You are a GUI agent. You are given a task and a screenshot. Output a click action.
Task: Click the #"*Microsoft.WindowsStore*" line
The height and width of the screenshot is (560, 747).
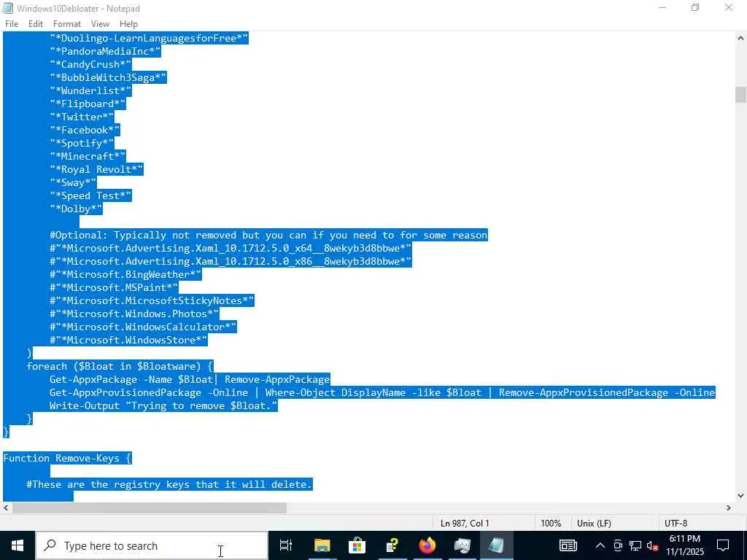click(x=128, y=340)
